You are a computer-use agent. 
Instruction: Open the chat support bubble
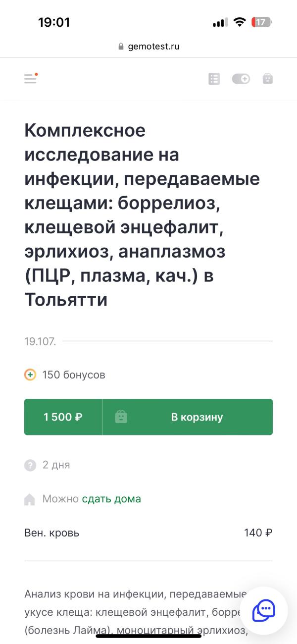click(264, 610)
